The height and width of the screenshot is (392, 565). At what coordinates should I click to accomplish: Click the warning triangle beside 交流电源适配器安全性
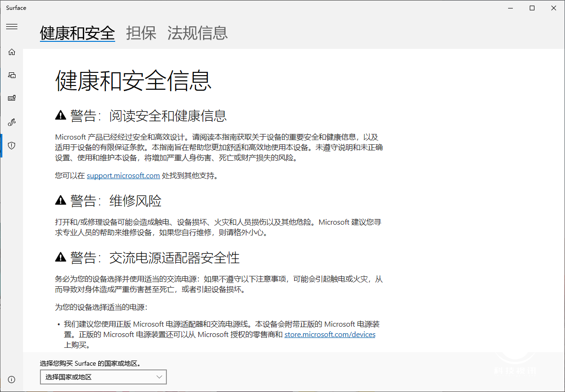pos(61,258)
